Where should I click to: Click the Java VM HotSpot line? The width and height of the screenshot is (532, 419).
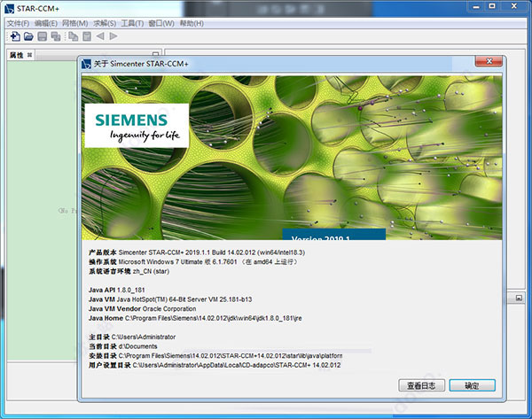click(x=170, y=299)
